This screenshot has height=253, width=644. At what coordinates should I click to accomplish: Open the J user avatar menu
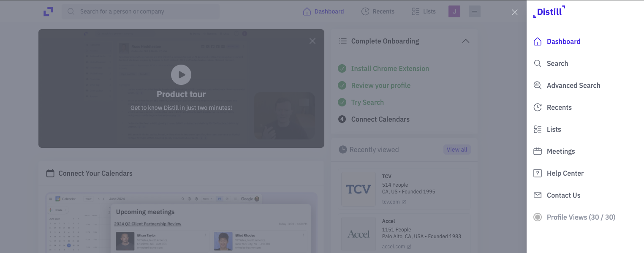[454, 11]
